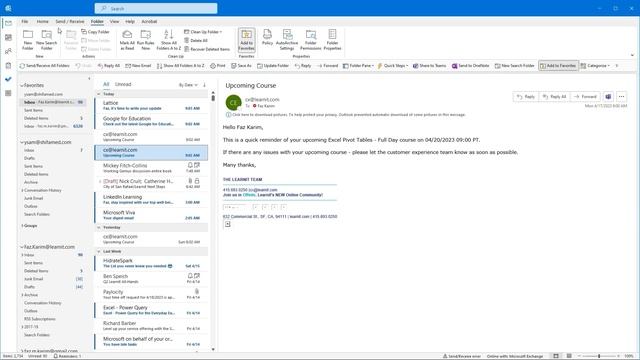The width and height of the screenshot is (640, 360).
Task: Switch to the Home ribbon tab
Action: [x=42, y=22]
